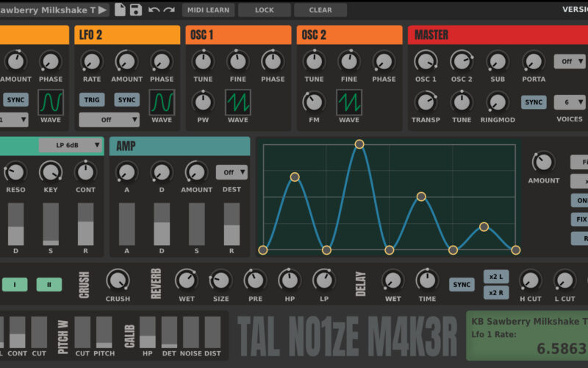
Task: Enable the delay SYNC toggle
Action: [462, 284]
